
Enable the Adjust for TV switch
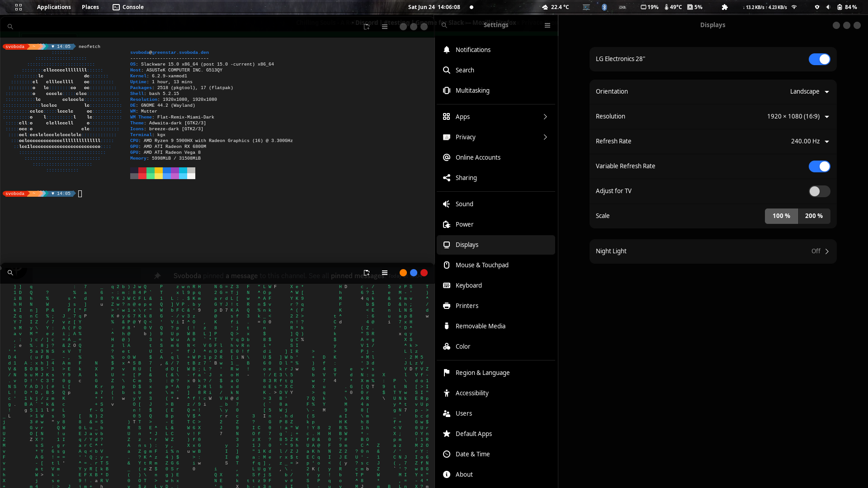pyautogui.click(x=819, y=191)
